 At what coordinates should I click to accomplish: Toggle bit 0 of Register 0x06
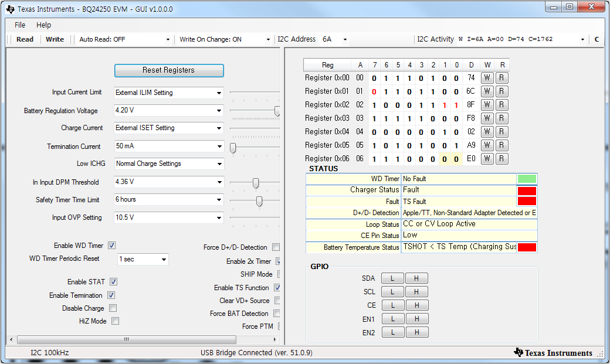coord(456,159)
